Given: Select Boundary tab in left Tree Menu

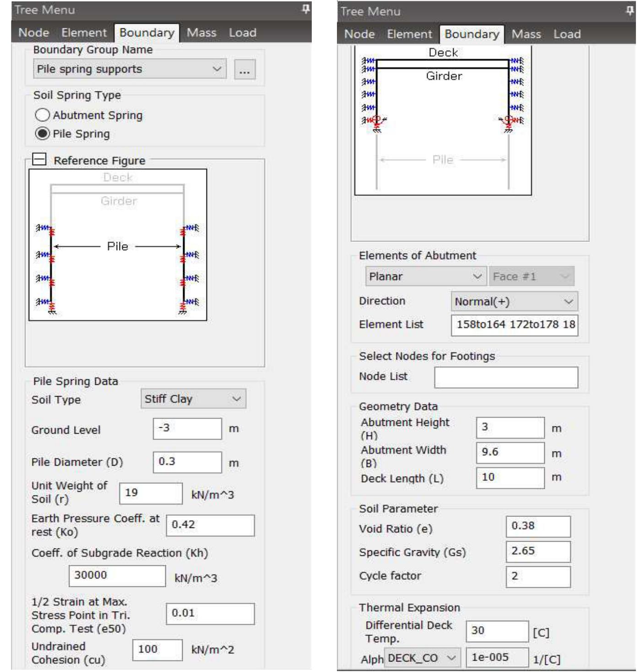Looking at the screenshot, I should point(147,33).
